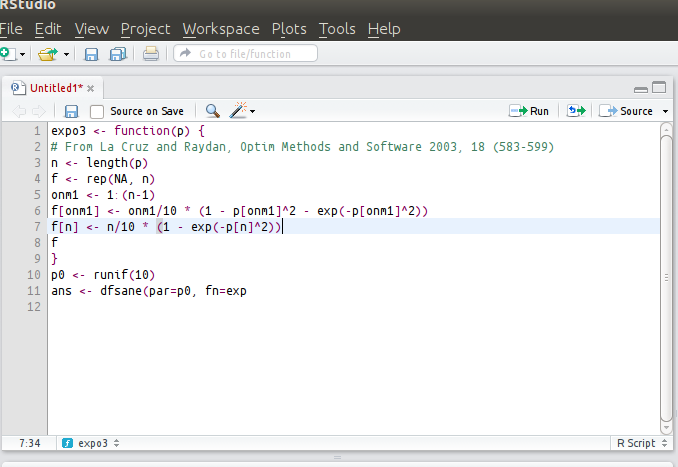This screenshot has width=678, height=467.
Task: Open the expo3 function navigator dropdown
Action: [x=92, y=442]
